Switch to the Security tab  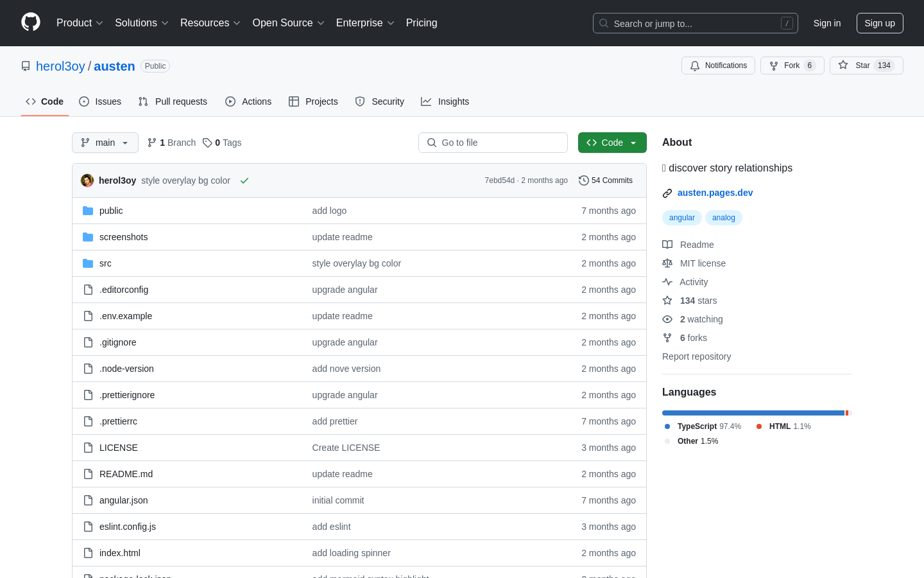point(380,101)
